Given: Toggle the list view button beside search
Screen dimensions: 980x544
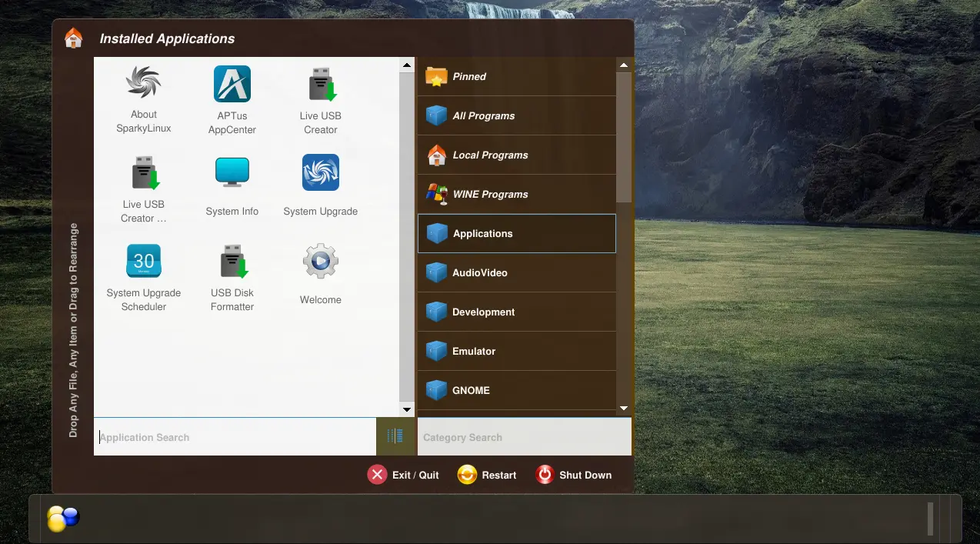Looking at the screenshot, I should pyautogui.click(x=395, y=436).
